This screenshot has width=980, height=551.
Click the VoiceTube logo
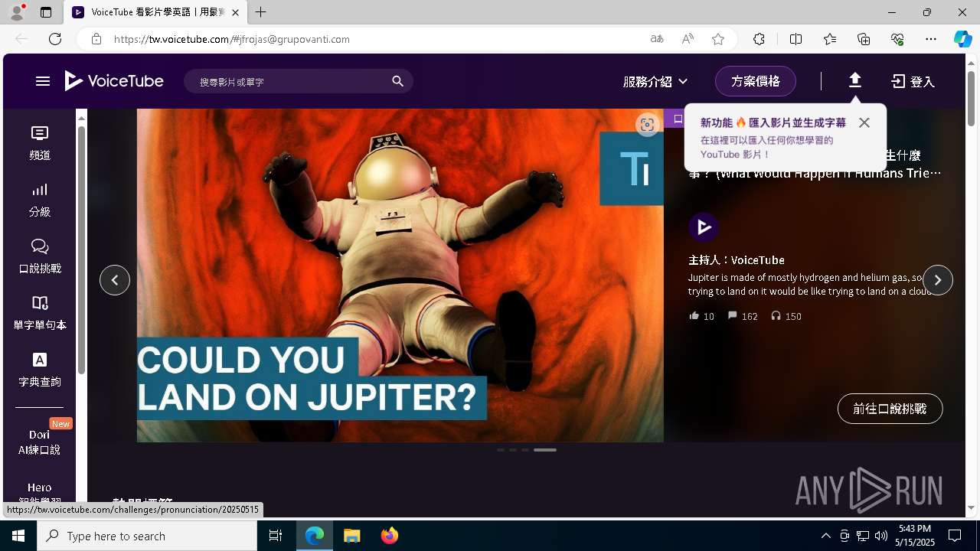point(114,81)
